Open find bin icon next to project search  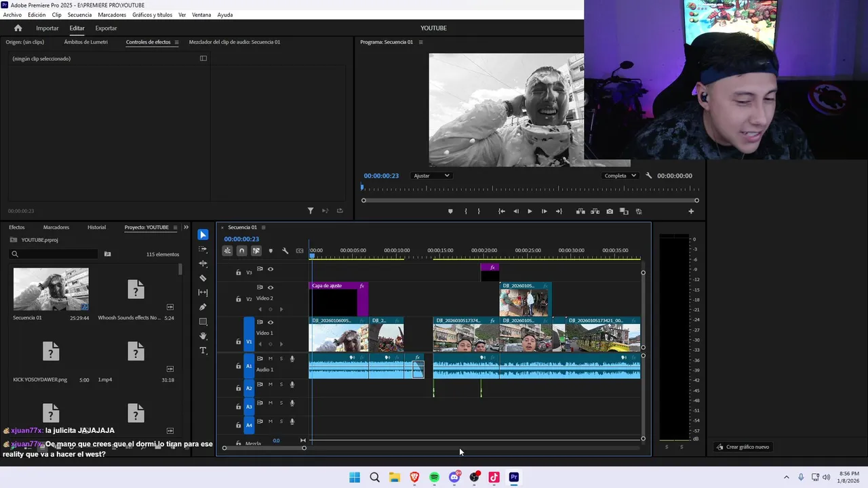tap(107, 254)
